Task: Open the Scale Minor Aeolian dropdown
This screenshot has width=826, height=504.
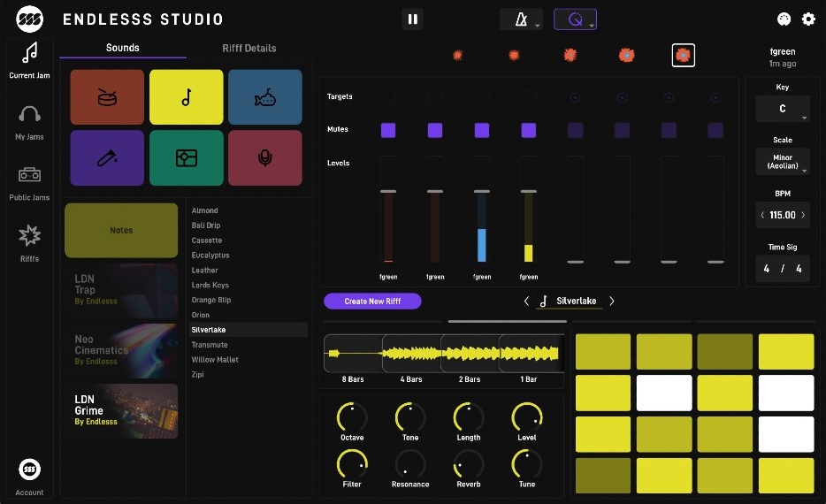Action: pos(783,162)
